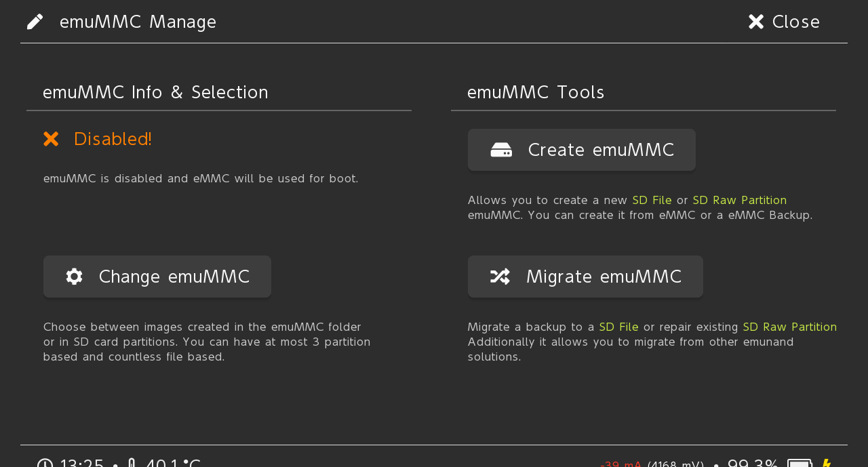Click the pencil icon beside emuMMC Manage

(x=35, y=22)
